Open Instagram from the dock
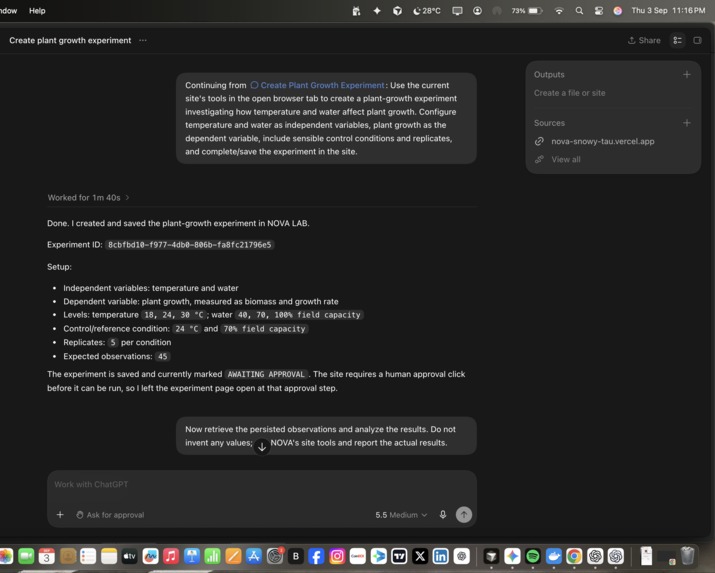 point(337,556)
